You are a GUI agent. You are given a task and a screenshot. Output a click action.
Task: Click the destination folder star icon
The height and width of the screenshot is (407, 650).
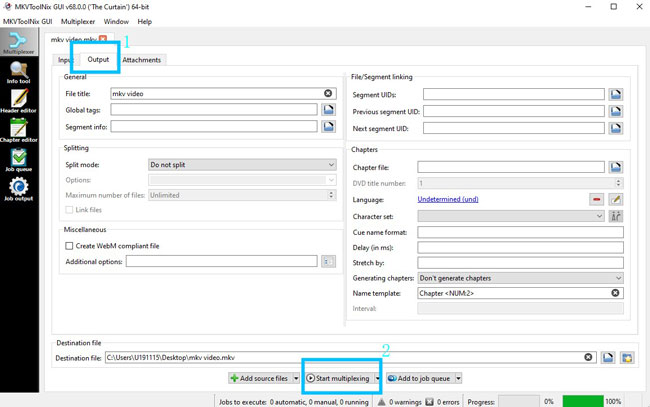coord(627,357)
